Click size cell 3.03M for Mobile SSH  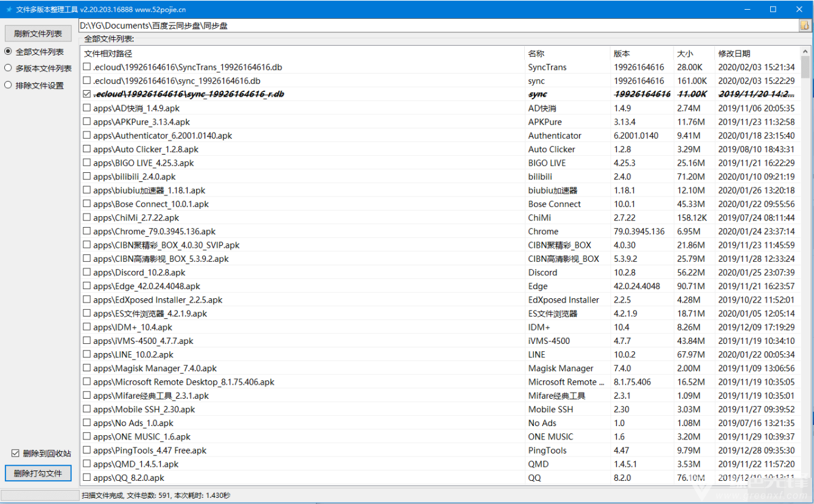(690, 410)
